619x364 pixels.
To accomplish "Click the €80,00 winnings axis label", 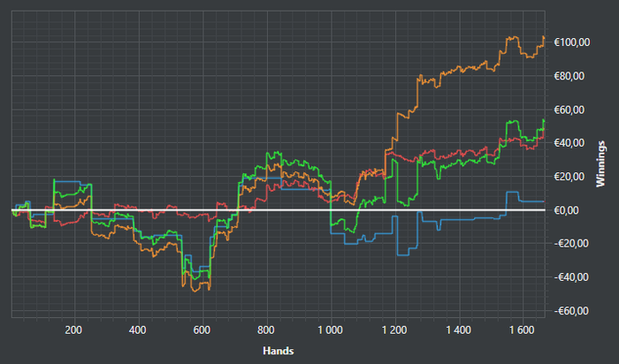I will click(x=569, y=76).
